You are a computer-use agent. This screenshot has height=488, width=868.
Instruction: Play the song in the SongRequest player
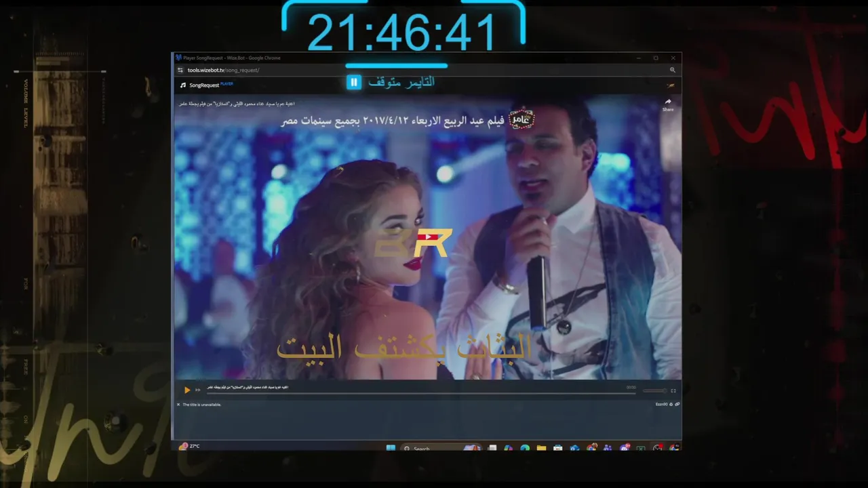[x=187, y=390]
